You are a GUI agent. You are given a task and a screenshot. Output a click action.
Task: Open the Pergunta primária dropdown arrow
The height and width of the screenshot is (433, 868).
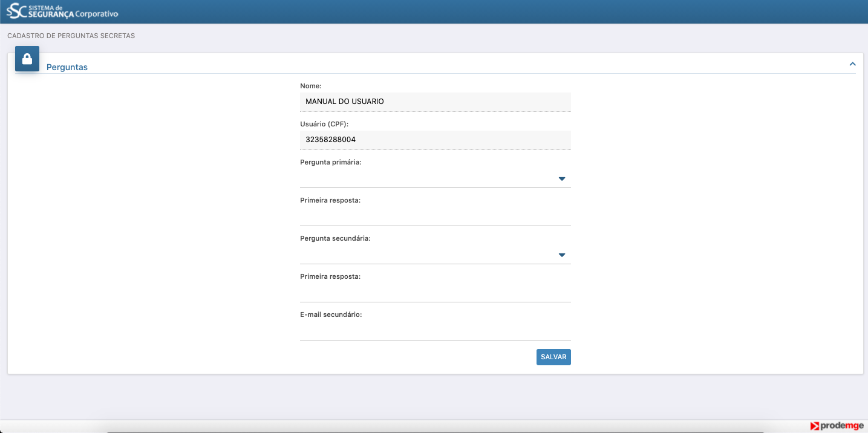(561, 179)
